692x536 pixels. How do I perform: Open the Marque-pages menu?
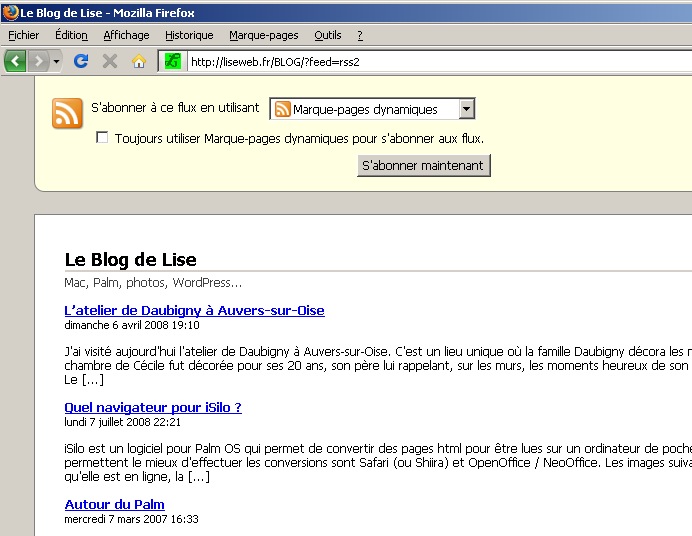[263, 35]
